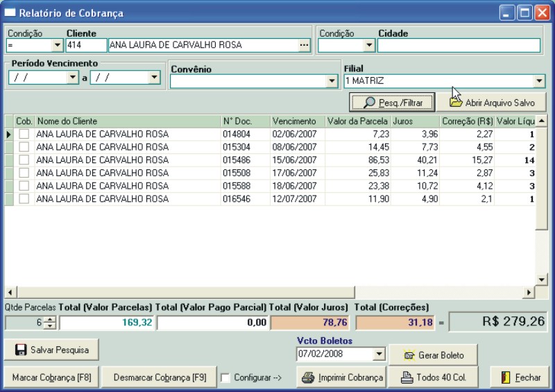Click the Salvar Pesquisa button
The width and height of the screenshot is (555, 392).
(51, 350)
